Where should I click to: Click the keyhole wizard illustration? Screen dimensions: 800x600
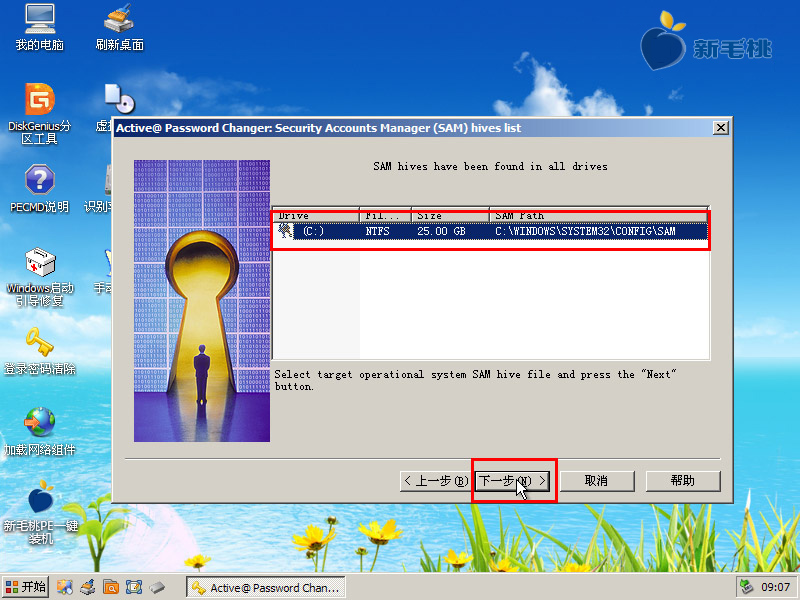click(x=202, y=301)
